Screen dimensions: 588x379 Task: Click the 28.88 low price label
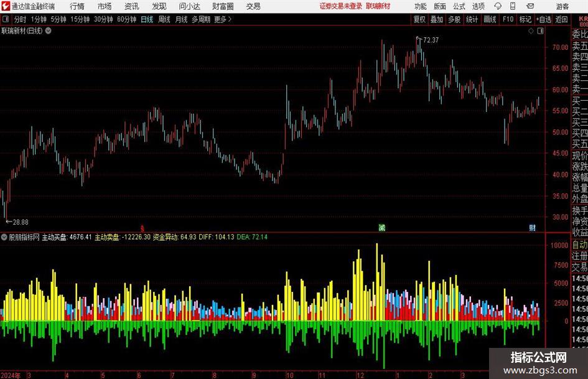tap(21, 222)
